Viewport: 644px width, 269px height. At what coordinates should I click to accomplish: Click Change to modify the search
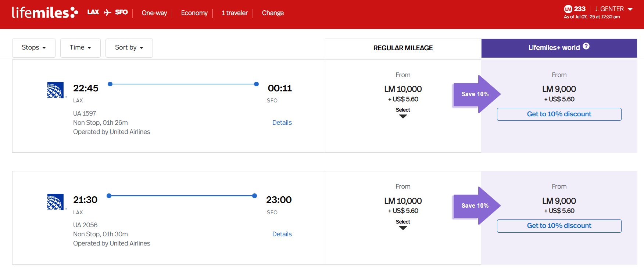273,13
